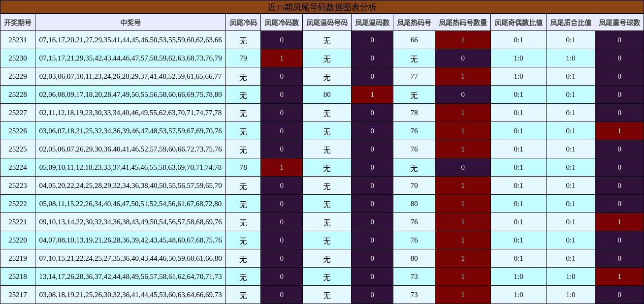Click winning numbers starting 03,06,07,18 for 25226

click(x=130, y=131)
